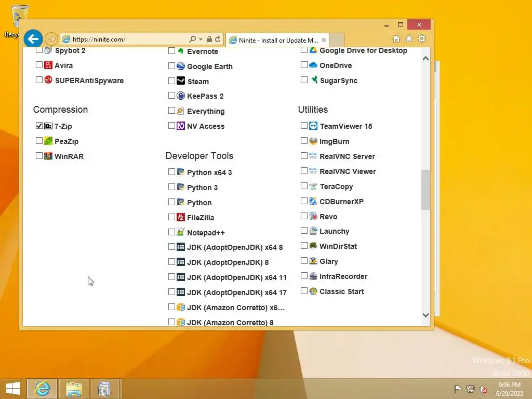This screenshot has width=532, height=399.
Task: Click the Everything search icon
Action: (181, 111)
